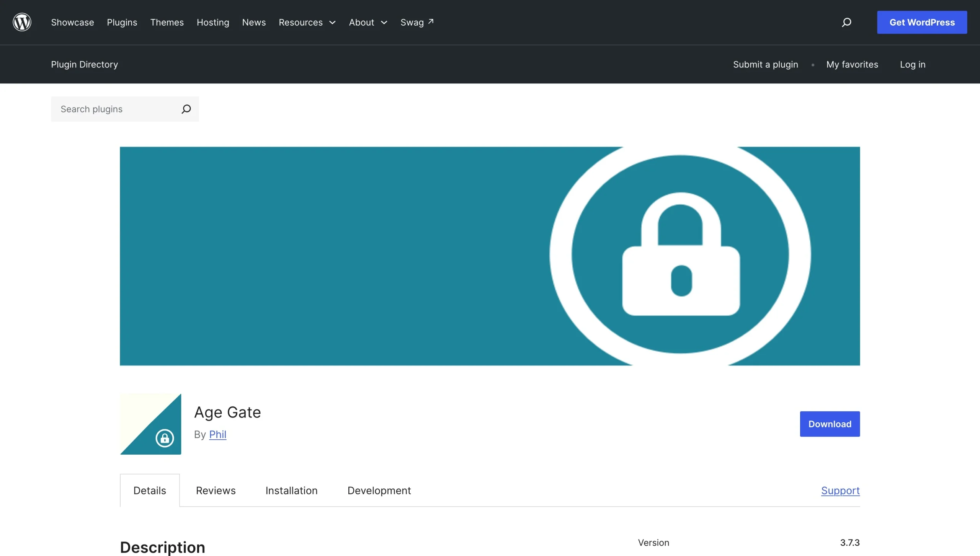The image size is (980, 556).
Task: Click the Age Gate plugin title
Action: pyautogui.click(x=227, y=412)
